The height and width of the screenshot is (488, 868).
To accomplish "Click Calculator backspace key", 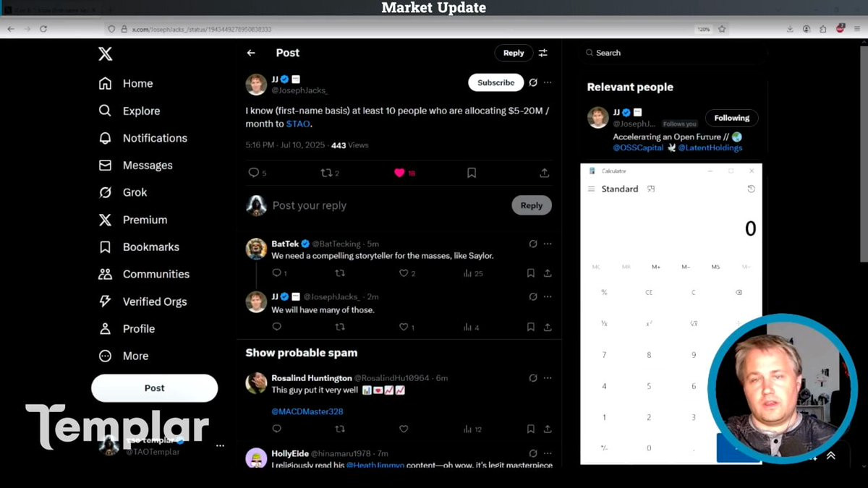I will point(738,293).
